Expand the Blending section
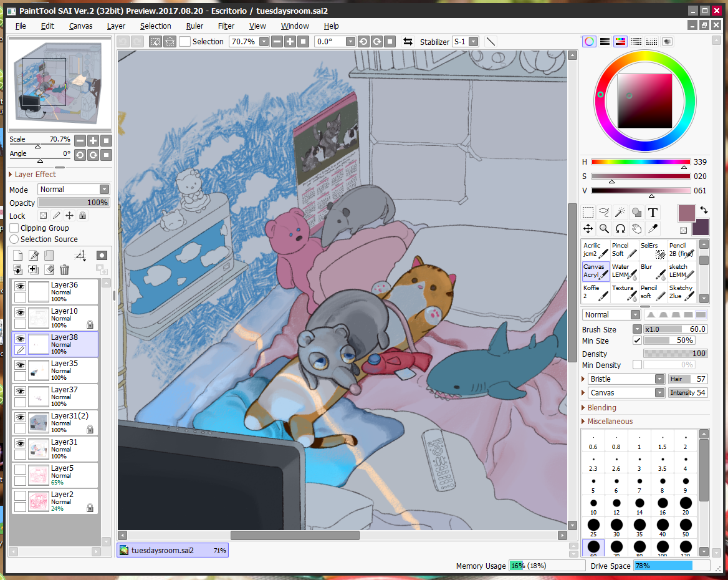This screenshot has height=580, width=728. coord(601,408)
